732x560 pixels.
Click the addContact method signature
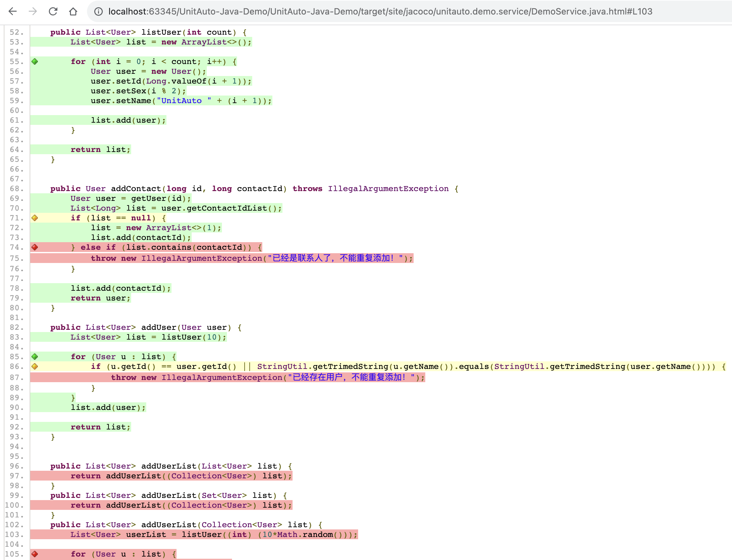pos(136,189)
